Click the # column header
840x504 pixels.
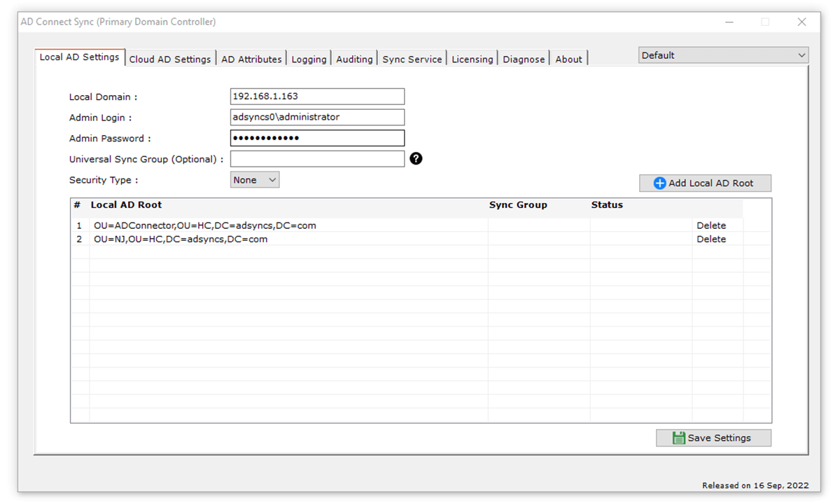tap(77, 205)
